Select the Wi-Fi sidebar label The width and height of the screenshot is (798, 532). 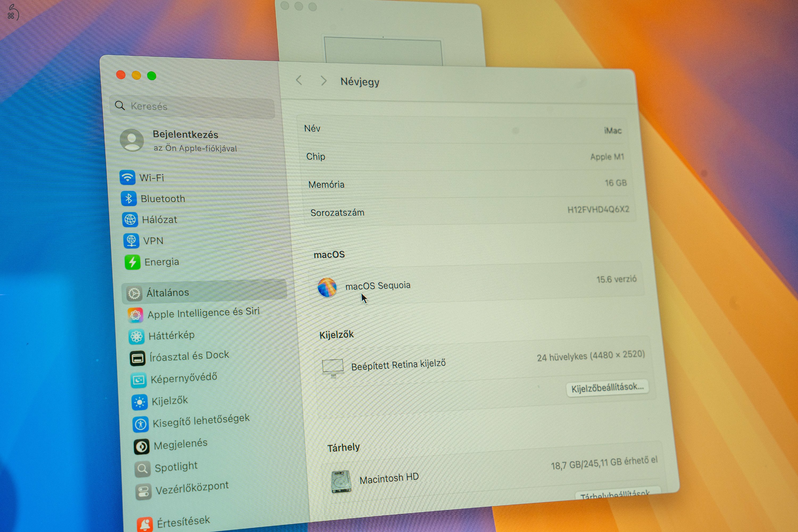152,178
